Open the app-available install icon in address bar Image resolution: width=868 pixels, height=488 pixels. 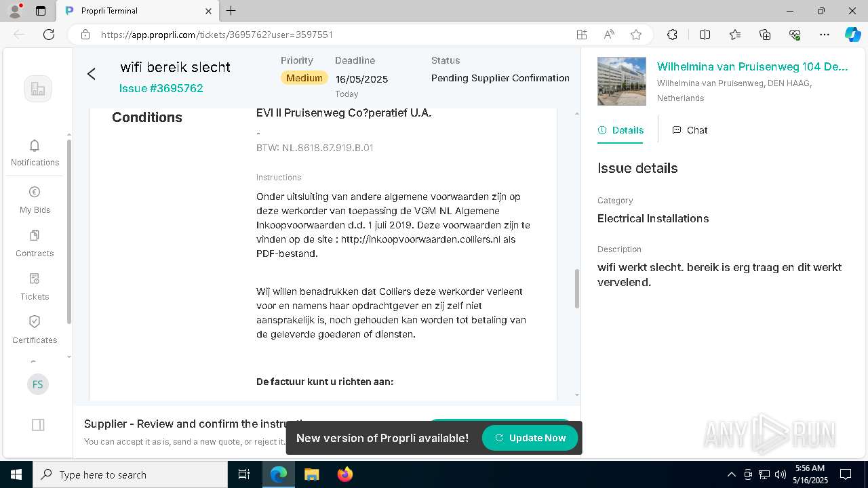(582, 35)
